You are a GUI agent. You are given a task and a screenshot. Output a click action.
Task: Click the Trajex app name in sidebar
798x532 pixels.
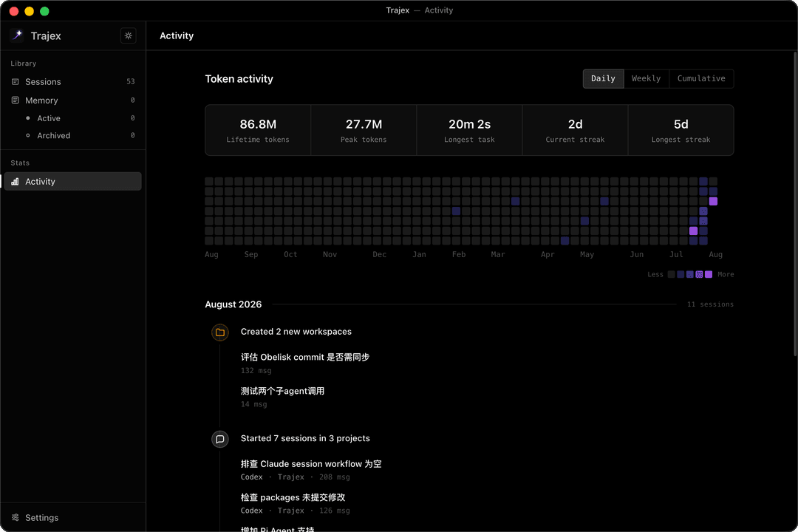pyautogui.click(x=46, y=35)
